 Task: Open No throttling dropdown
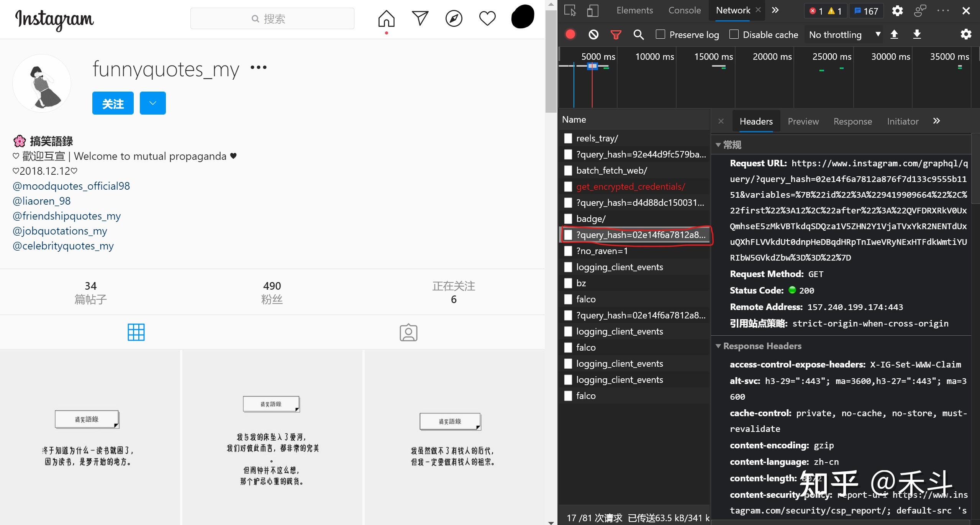click(844, 34)
